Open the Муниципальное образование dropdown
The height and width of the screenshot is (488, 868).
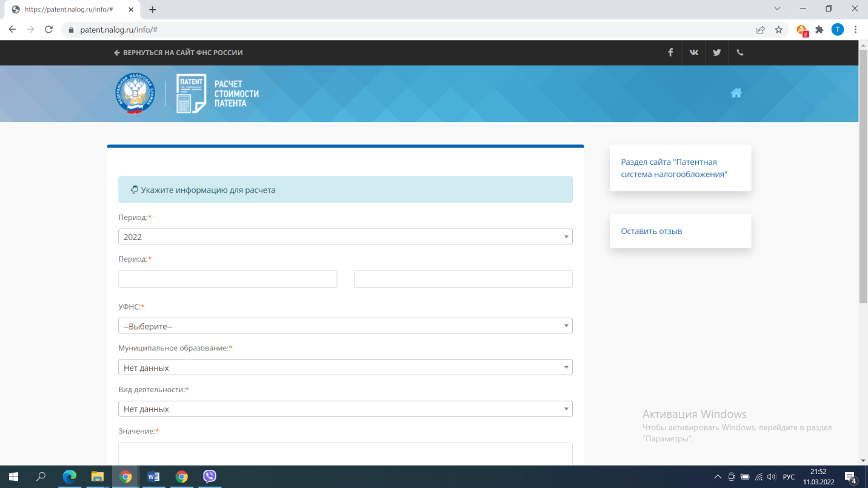tap(346, 367)
